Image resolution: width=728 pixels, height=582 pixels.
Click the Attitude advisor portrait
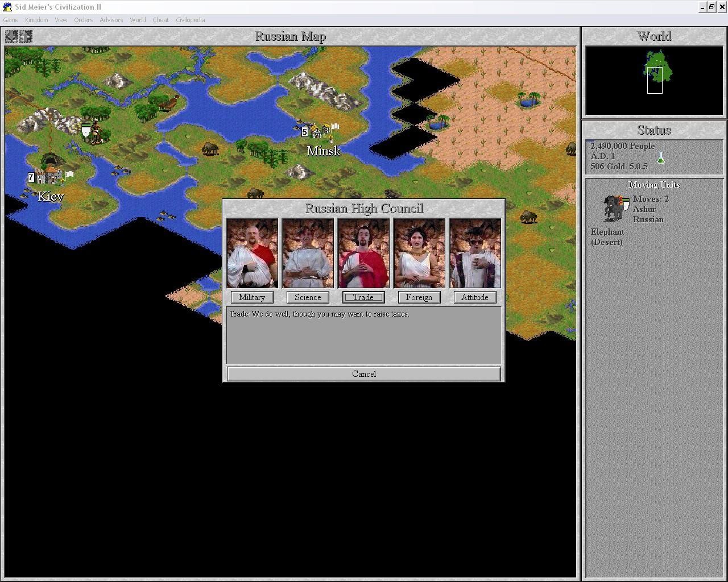tap(475, 253)
